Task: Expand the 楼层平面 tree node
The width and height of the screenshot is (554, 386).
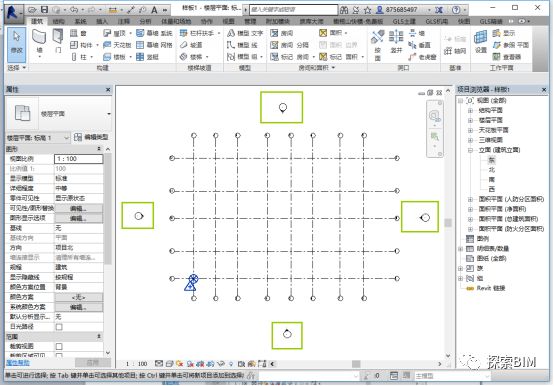Action: pyautogui.click(x=470, y=120)
